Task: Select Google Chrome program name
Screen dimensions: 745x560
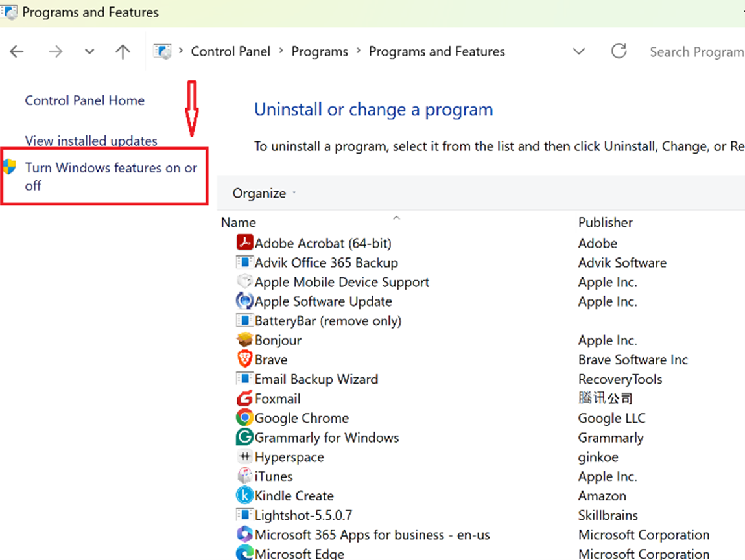Action: (x=302, y=418)
